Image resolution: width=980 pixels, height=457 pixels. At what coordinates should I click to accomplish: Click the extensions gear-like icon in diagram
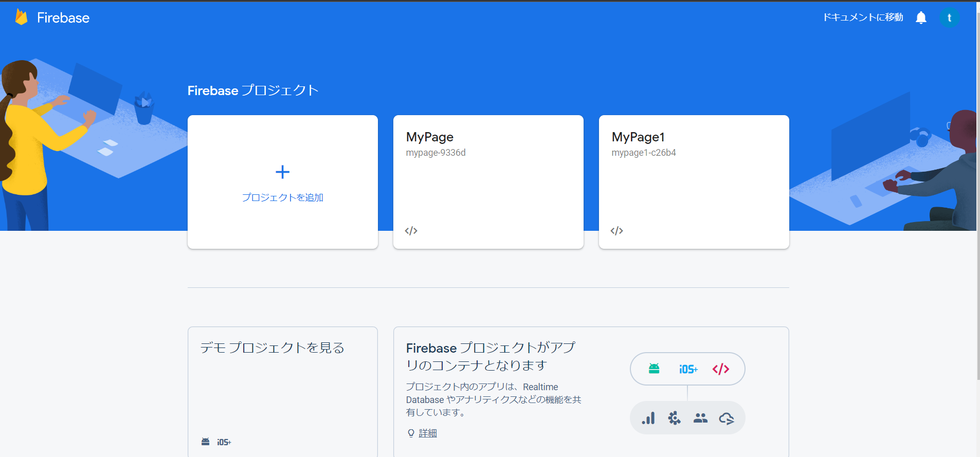pyautogui.click(x=674, y=418)
